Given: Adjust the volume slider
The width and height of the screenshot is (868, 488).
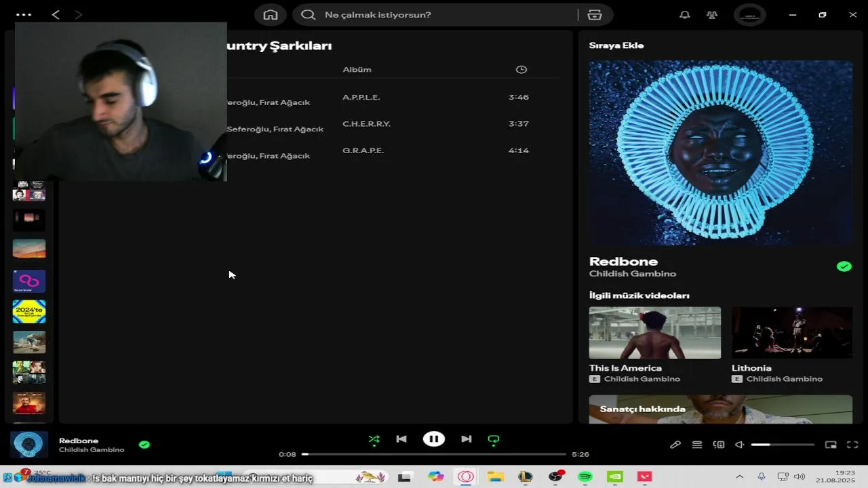Looking at the screenshot, I should click(783, 445).
